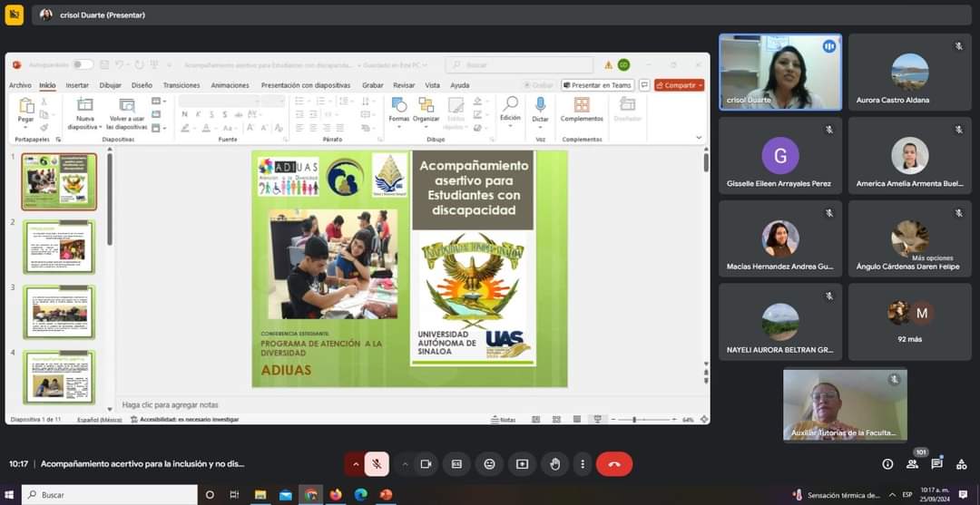Toggle captions in the call bar
This screenshot has height=505, width=980.
[x=456, y=464]
